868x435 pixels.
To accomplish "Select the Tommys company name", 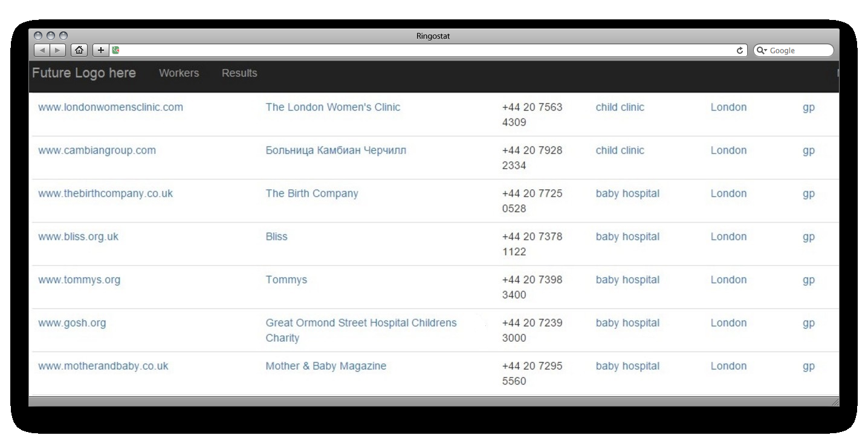I will [287, 280].
